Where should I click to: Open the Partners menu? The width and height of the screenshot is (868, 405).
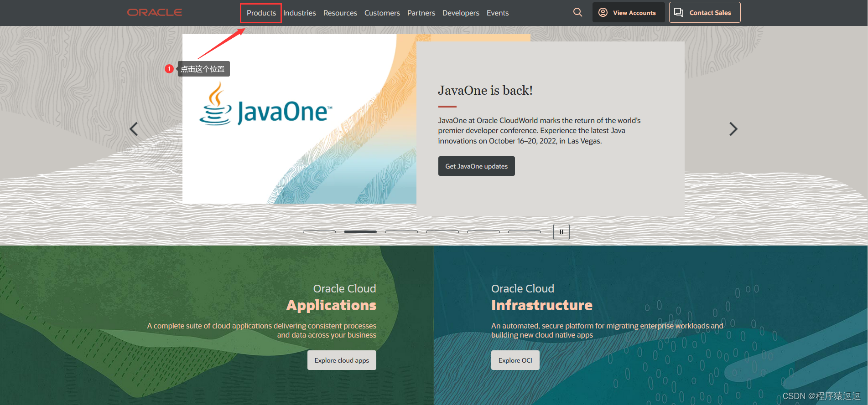(421, 13)
